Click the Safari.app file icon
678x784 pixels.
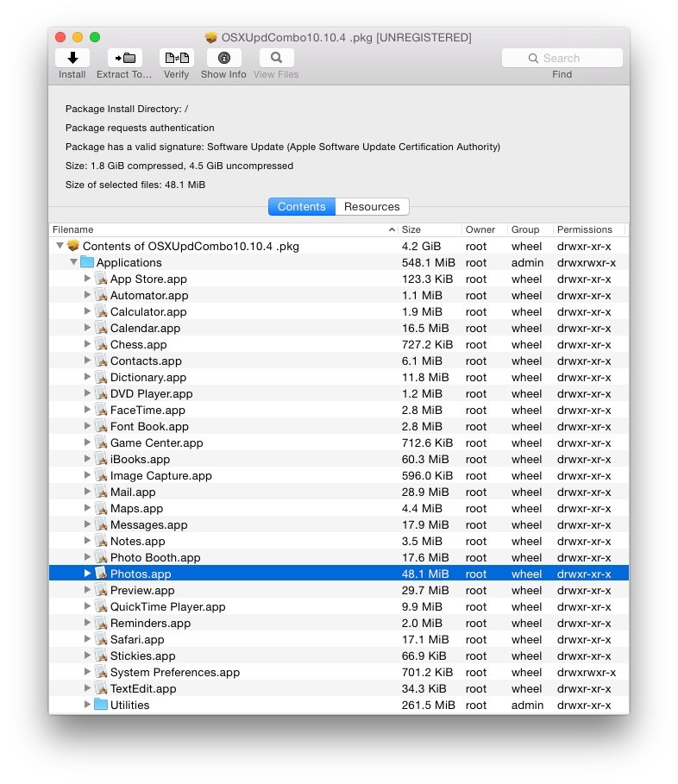[101, 639]
